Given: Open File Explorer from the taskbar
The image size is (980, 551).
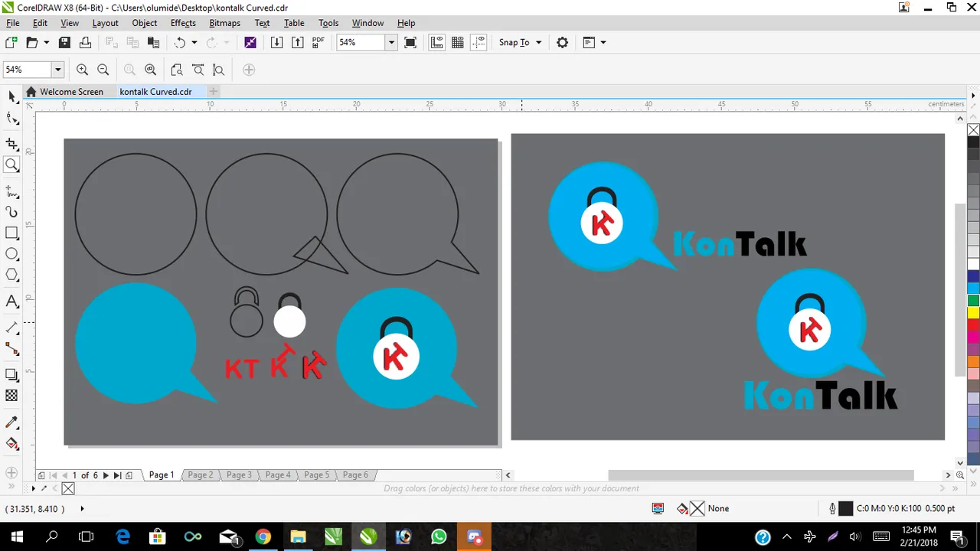Looking at the screenshot, I should click(298, 536).
